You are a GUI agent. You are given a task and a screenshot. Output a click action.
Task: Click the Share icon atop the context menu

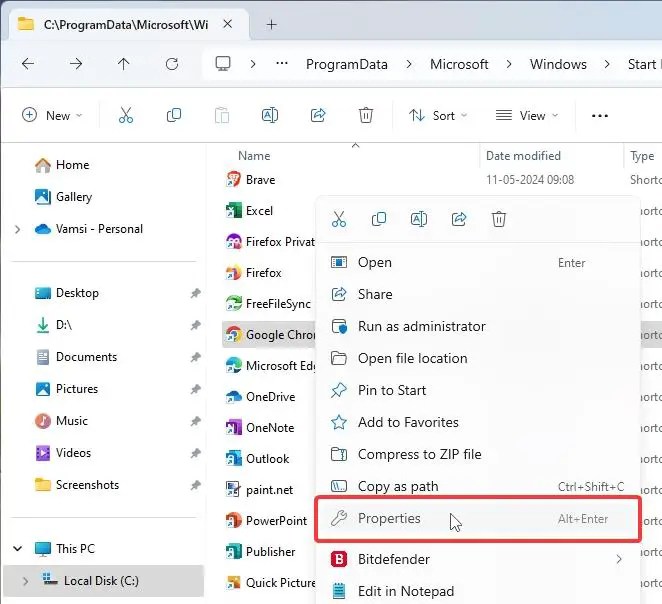[459, 219]
